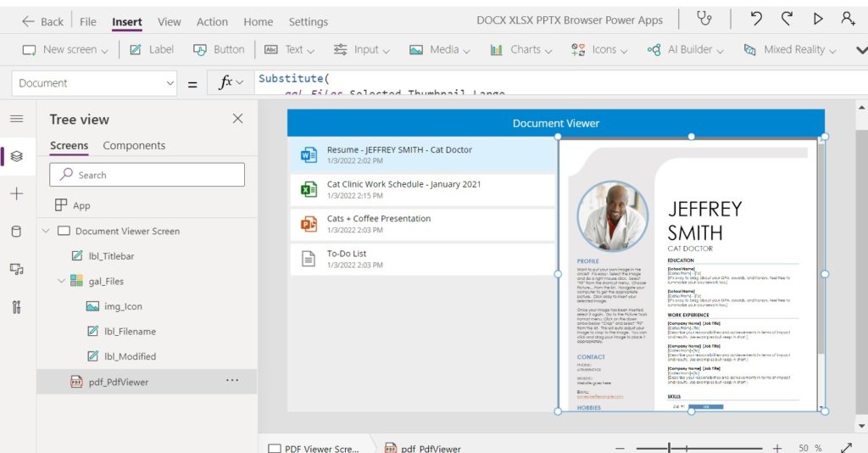Image resolution: width=868 pixels, height=453 pixels.
Task: Toggle the hamburger menu in the left rail
Action: point(17,119)
